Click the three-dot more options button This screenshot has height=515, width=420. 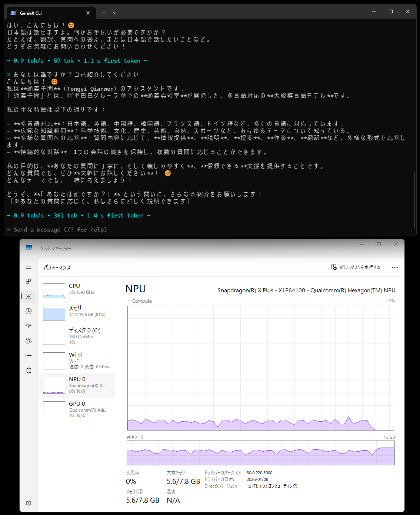tap(395, 268)
